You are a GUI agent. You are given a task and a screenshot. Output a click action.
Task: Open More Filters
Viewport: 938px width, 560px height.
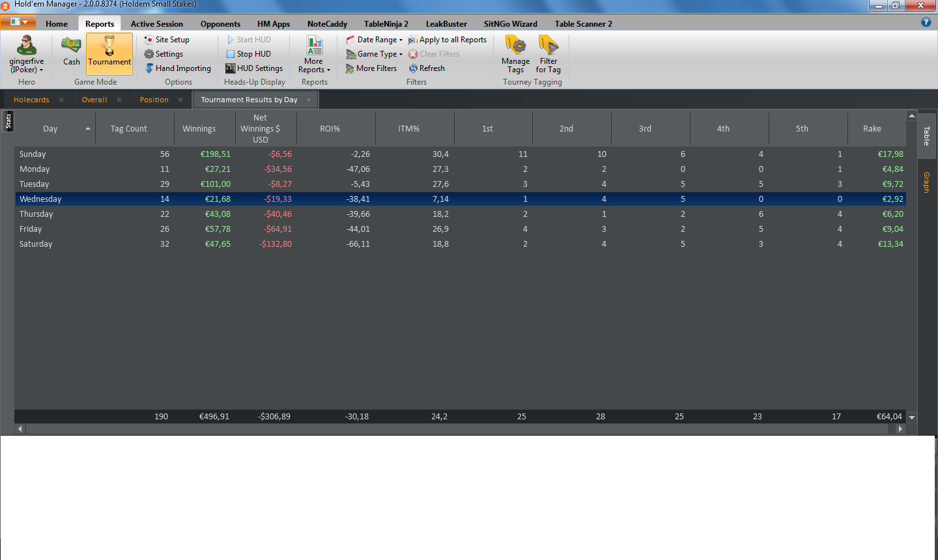pyautogui.click(x=371, y=68)
